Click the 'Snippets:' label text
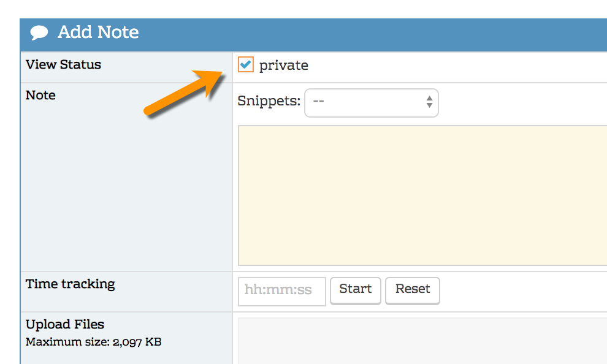 point(269,101)
